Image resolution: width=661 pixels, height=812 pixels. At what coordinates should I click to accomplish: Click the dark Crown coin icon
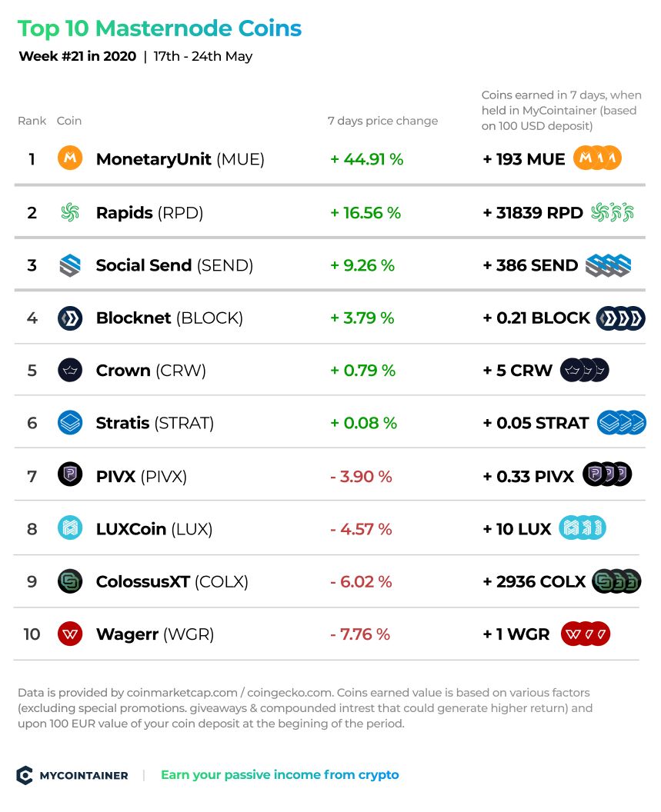pos(70,371)
